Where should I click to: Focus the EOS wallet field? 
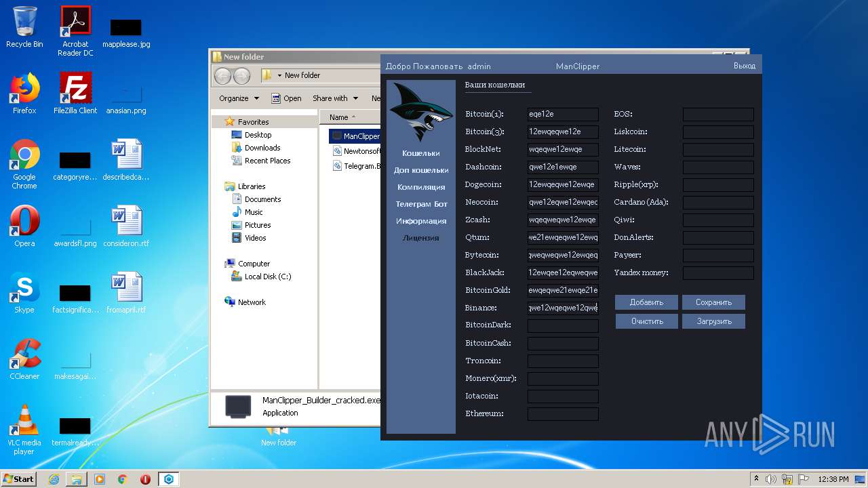(718, 114)
